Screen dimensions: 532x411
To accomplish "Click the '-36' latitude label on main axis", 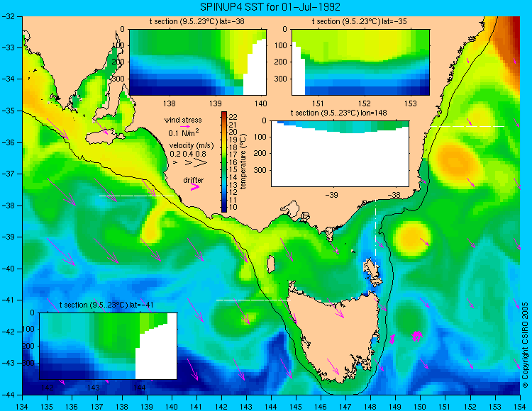I will click(8, 142).
